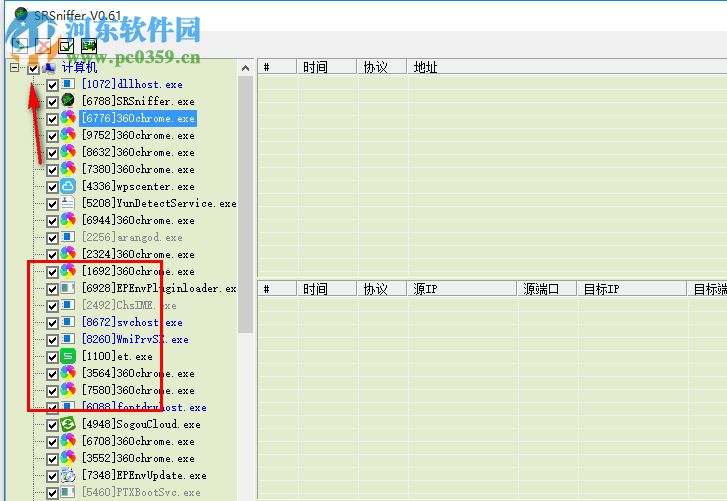Uncheck the 计算机 root checkbox
This screenshot has height=501, width=727.
pos(33,69)
